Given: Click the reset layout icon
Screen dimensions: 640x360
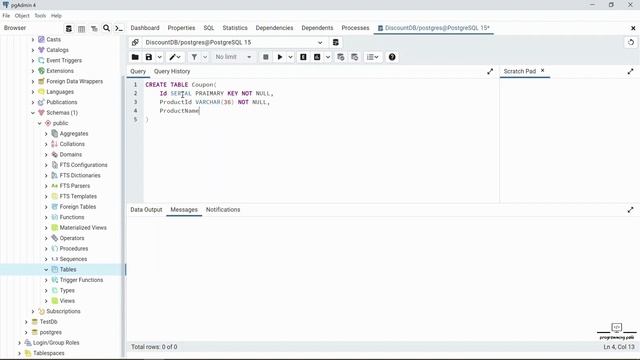Looking at the screenshot, I should click(631, 42).
